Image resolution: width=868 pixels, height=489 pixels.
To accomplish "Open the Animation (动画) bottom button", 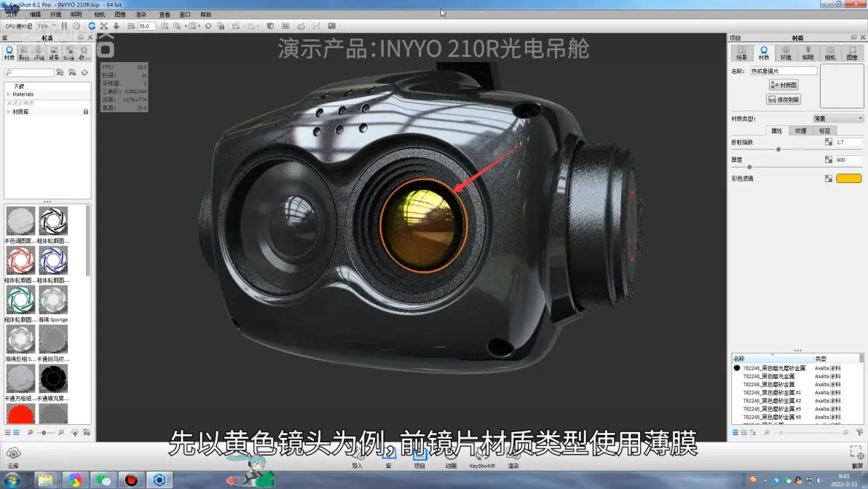I will tap(451, 460).
